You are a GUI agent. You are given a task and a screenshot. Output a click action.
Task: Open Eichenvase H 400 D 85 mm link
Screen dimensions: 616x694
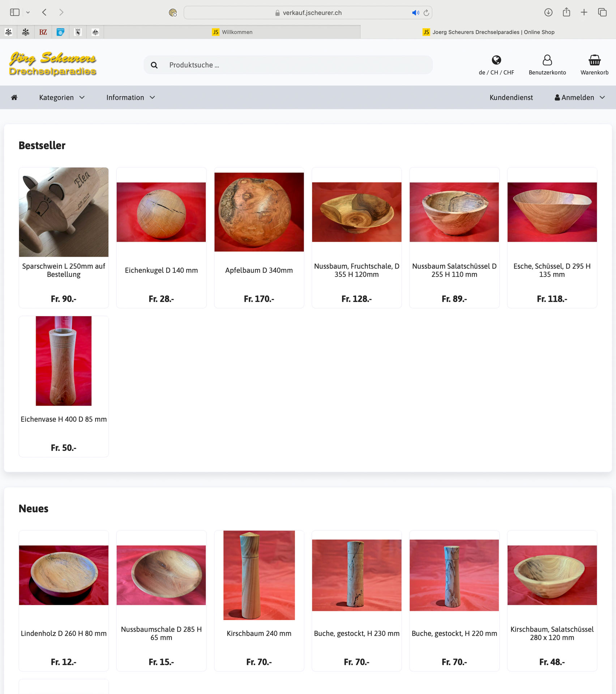(x=64, y=419)
